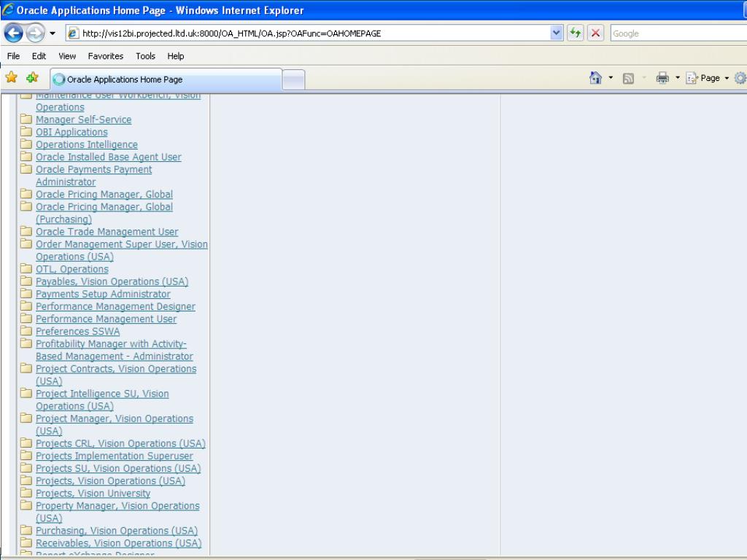Click folder icon beside OBI Applications
The height and width of the screenshot is (560, 747).
(26, 131)
